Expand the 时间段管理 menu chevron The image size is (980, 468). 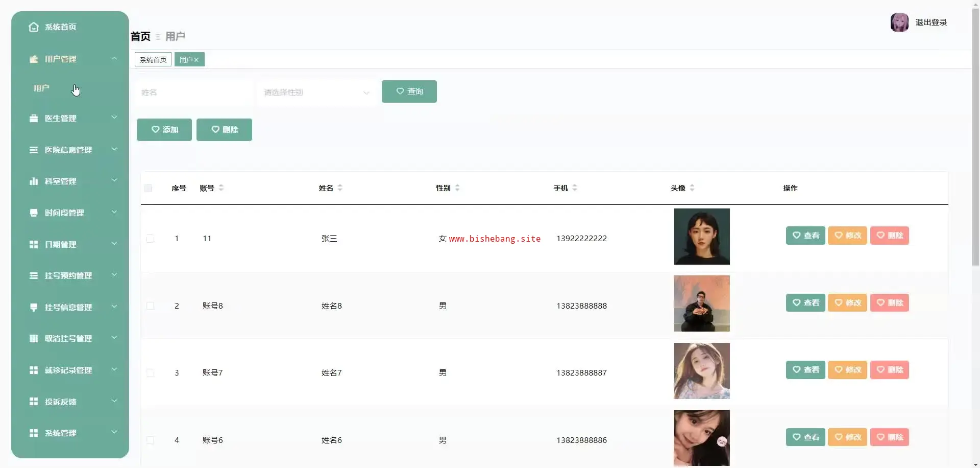[x=114, y=212]
